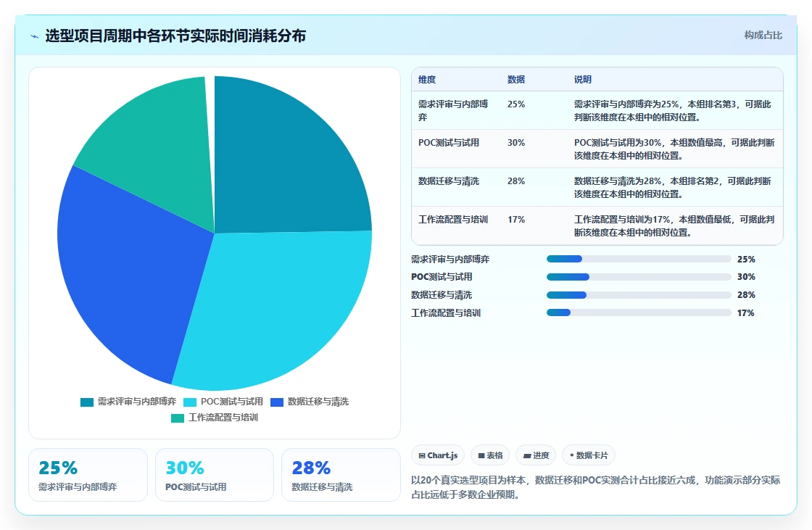Viewport: 812px width, 530px height.
Task: Toggle 工作流配置与培训 legend color box
Action: point(178,418)
